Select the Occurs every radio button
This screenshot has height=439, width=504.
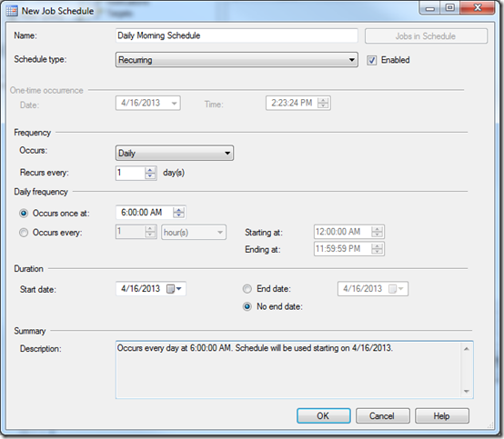click(x=24, y=232)
